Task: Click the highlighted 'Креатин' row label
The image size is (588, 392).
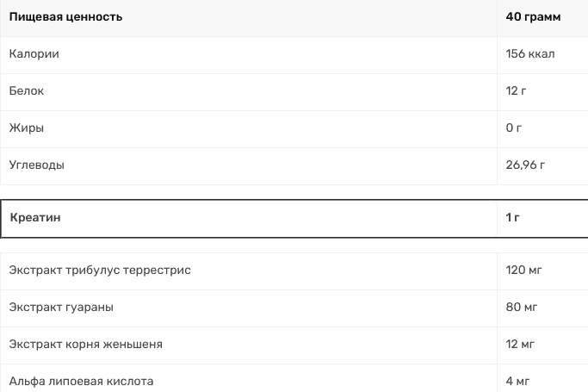Action: (35, 218)
